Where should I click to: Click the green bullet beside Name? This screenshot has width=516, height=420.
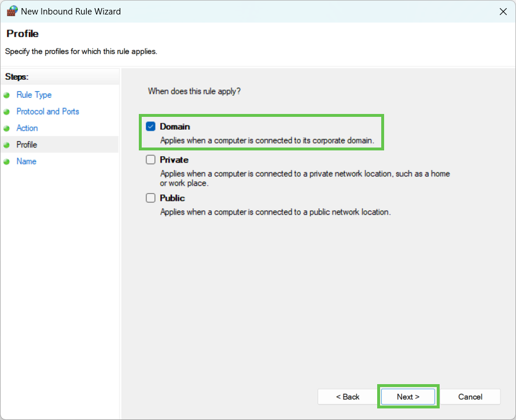click(6, 161)
